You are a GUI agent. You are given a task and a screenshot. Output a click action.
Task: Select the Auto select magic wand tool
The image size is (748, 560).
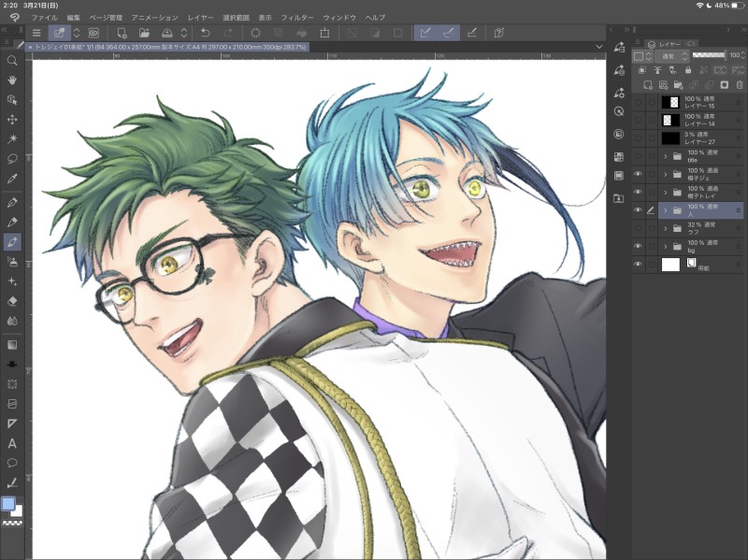(12, 138)
